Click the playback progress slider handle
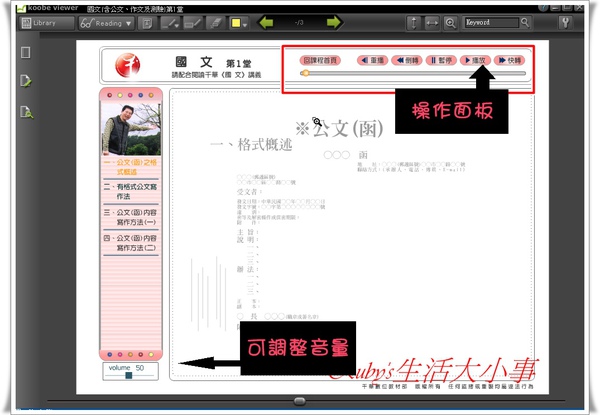 click(305, 73)
